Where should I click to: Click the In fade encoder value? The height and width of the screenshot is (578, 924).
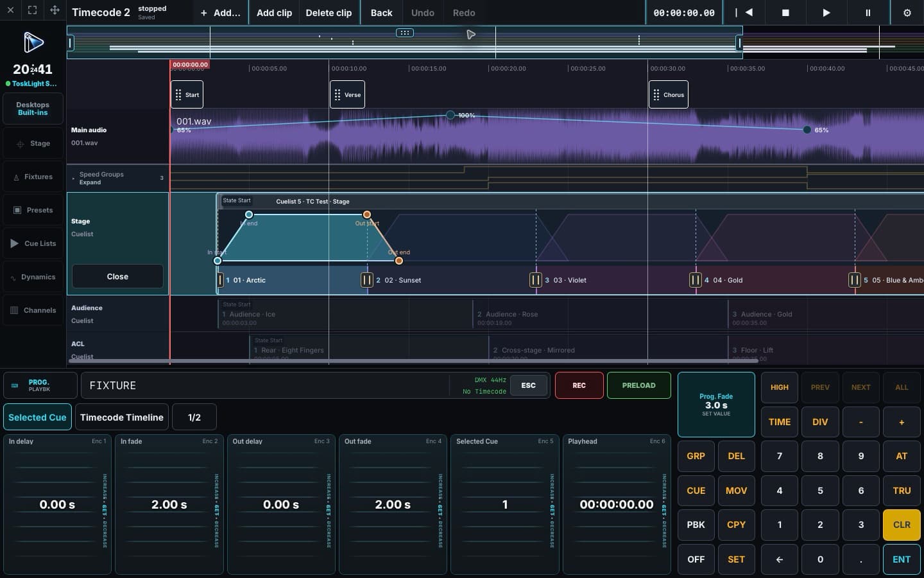[169, 505]
